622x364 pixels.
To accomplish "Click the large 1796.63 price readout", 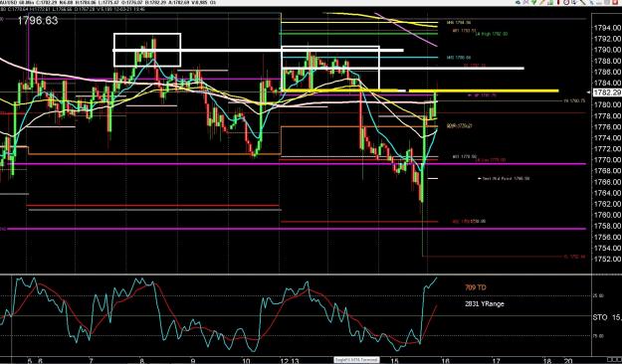I will click(38, 21).
